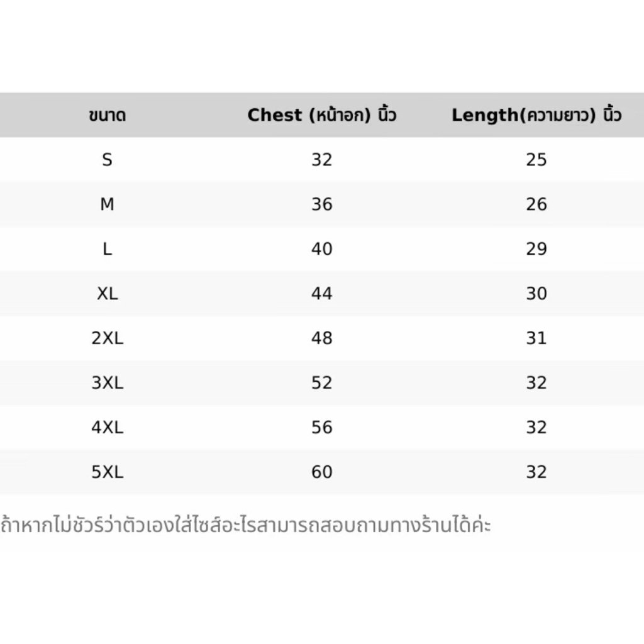Click the XL size label
Screen dimensions: 644x644
tap(107, 293)
